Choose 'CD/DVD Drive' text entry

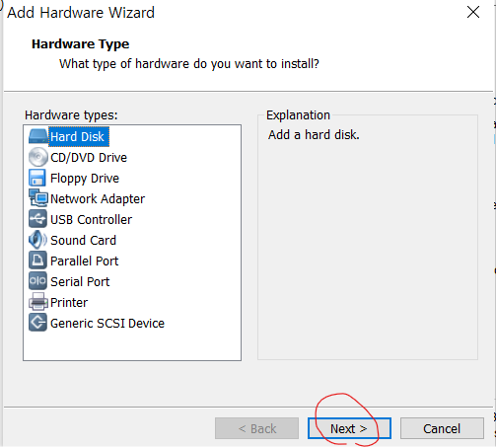[x=89, y=158]
